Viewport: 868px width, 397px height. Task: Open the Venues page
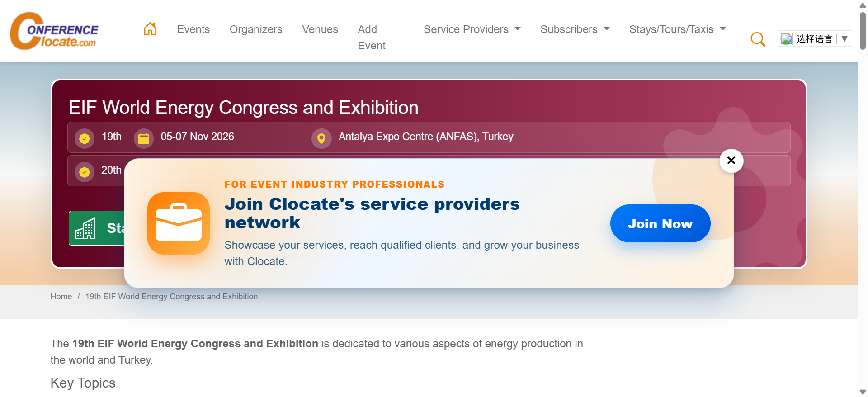320,29
